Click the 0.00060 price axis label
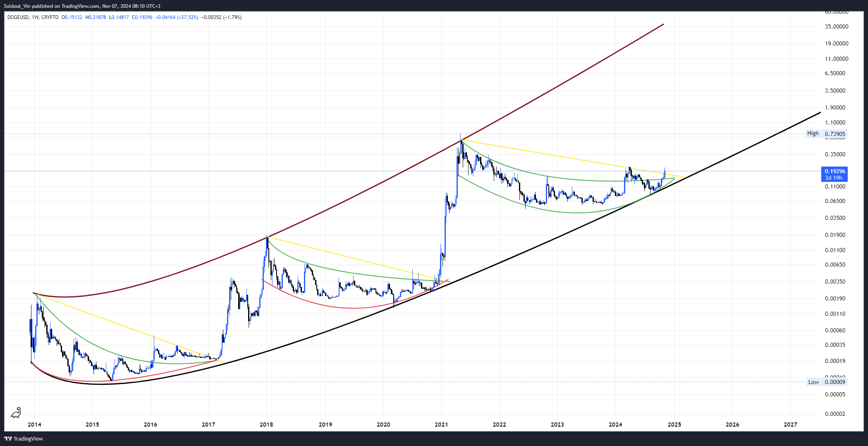This screenshot has height=446, width=868. tap(835, 330)
